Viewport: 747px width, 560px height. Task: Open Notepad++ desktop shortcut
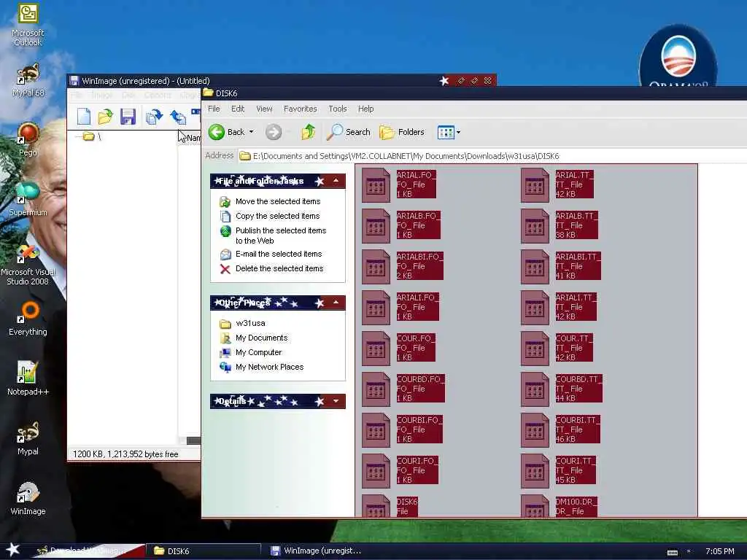tap(28, 378)
